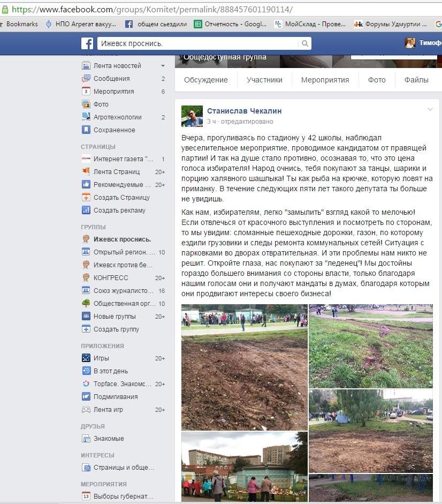Switch to the Файлы tab

[x=416, y=80]
